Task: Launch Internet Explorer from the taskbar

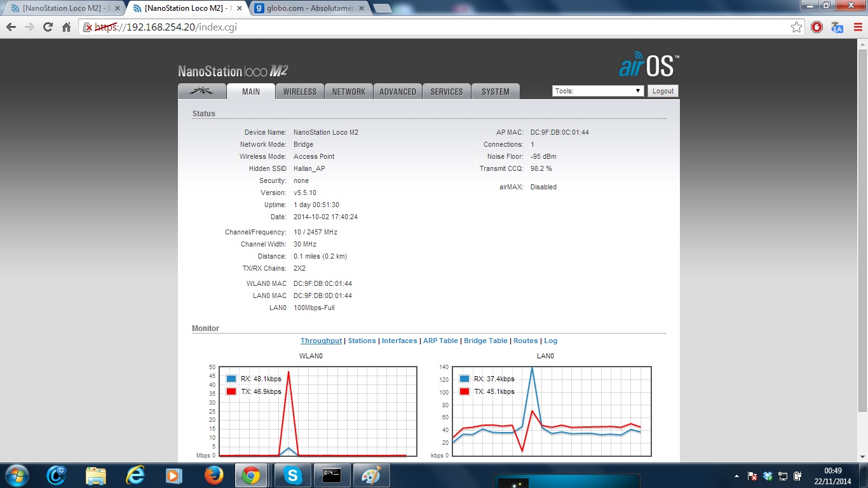Action: click(x=135, y=475)
